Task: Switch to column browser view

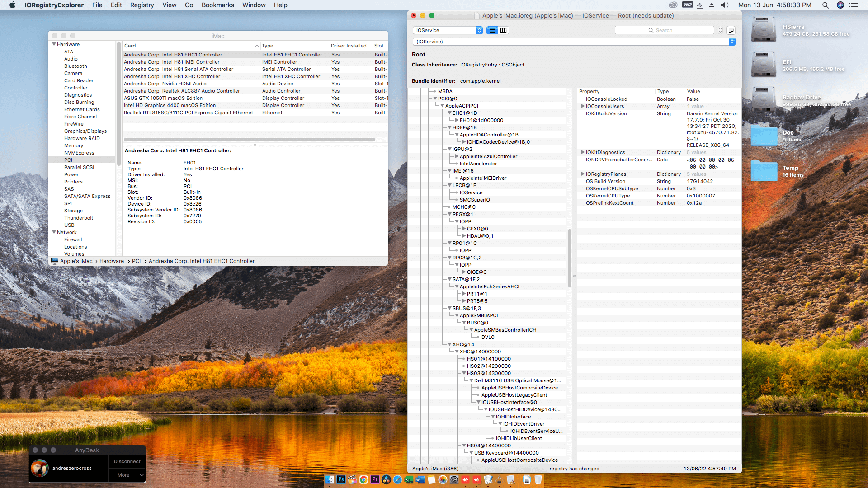Action: (x=504, y=30)
